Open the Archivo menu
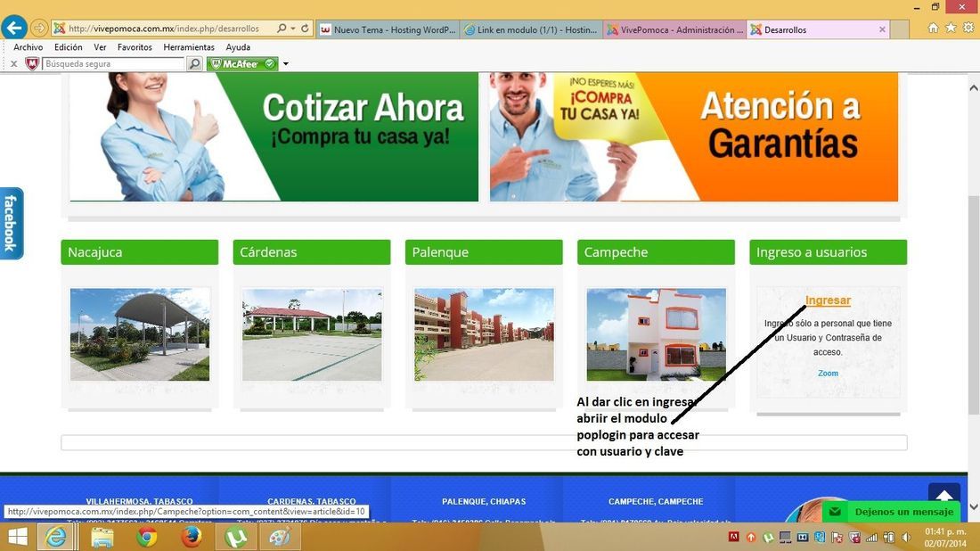This screenshot has height=551, width=980. pos(29,47)
